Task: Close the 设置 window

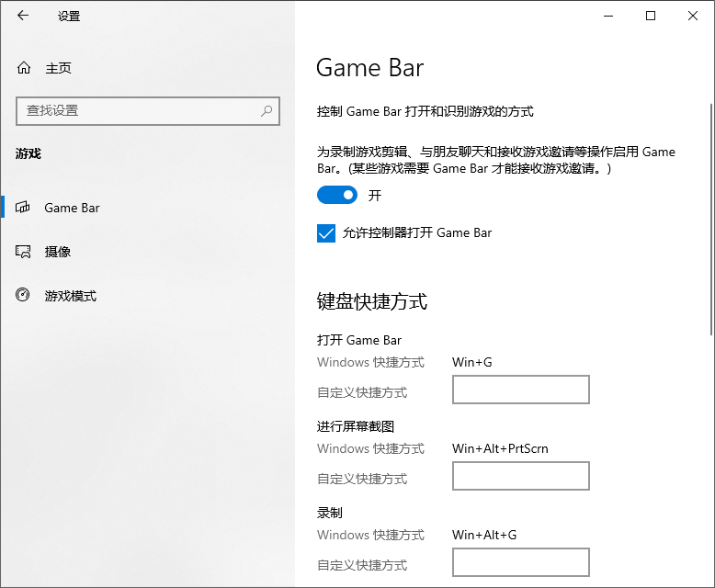Action: 693,16
